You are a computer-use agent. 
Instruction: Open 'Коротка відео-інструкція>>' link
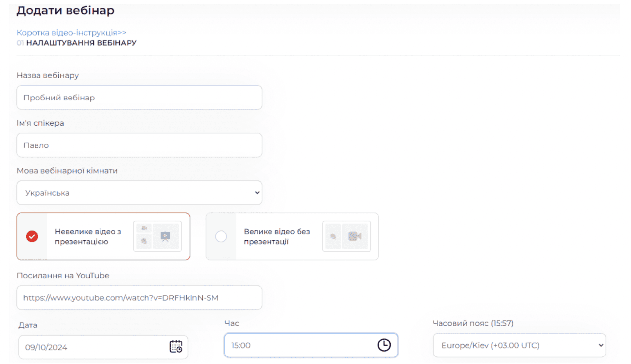[x=71, y=33]
